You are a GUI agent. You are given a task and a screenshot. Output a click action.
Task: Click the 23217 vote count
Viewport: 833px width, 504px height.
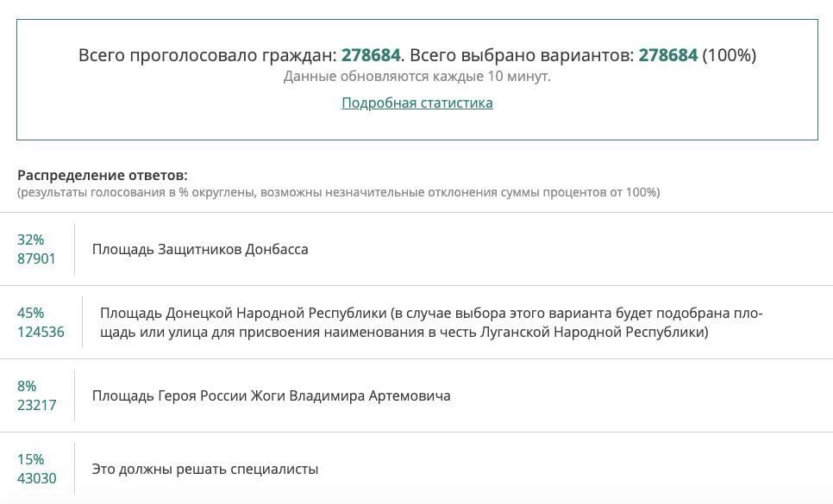coord(36,405)
